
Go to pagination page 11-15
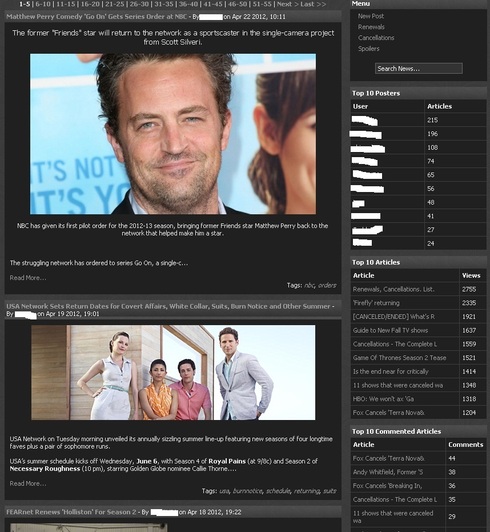[64, 4]
